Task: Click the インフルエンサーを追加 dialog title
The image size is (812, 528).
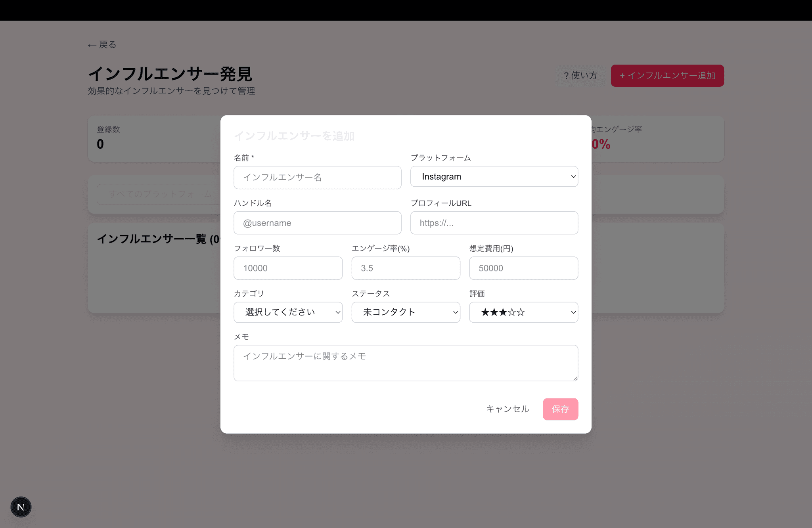Action: click(294, 136)
